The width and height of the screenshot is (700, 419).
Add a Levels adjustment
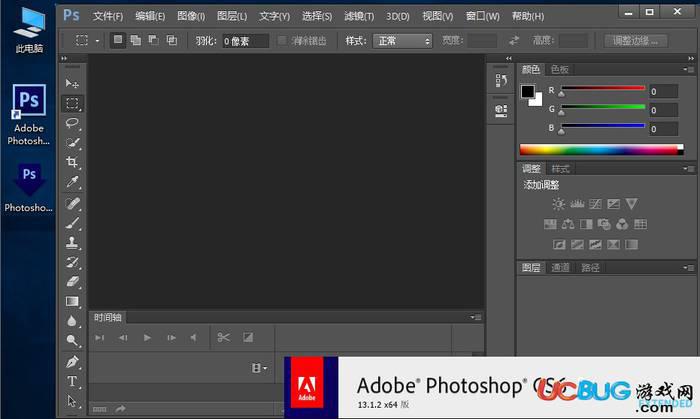(577, 204)
